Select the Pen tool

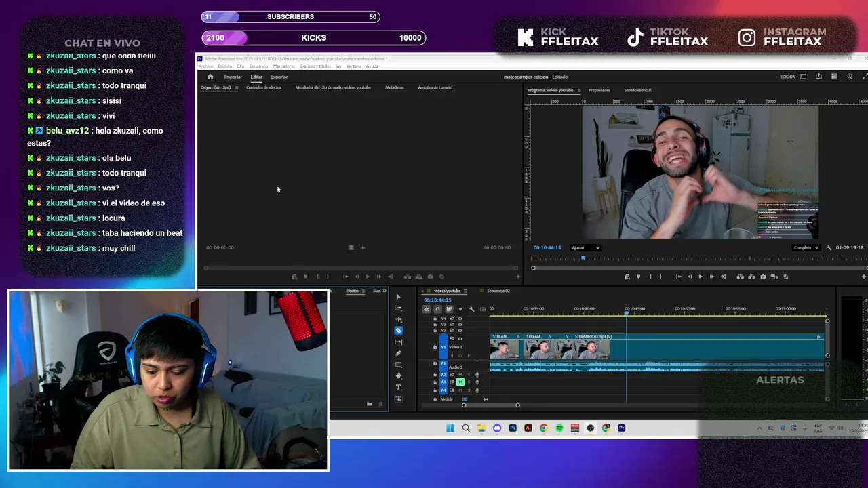(x=399, y=353)
